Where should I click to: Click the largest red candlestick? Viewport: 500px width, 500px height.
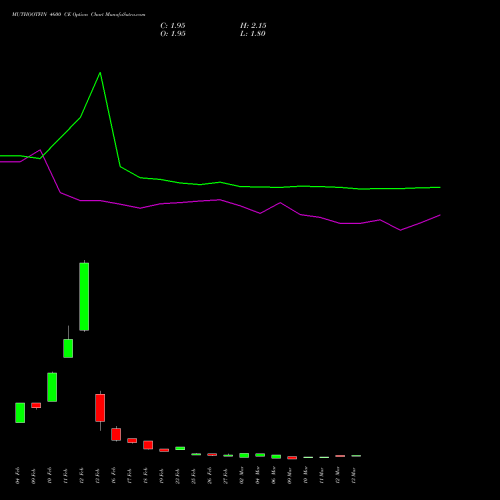100,408
